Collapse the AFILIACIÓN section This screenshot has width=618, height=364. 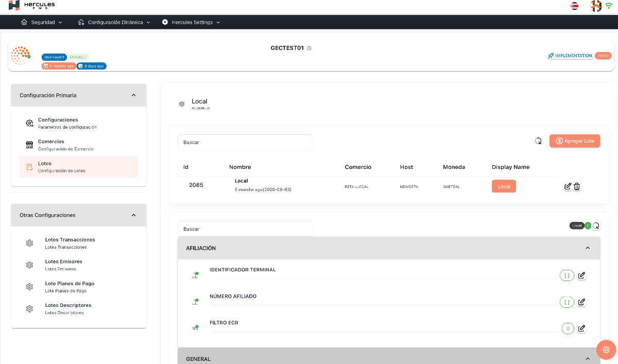(588, 248)
